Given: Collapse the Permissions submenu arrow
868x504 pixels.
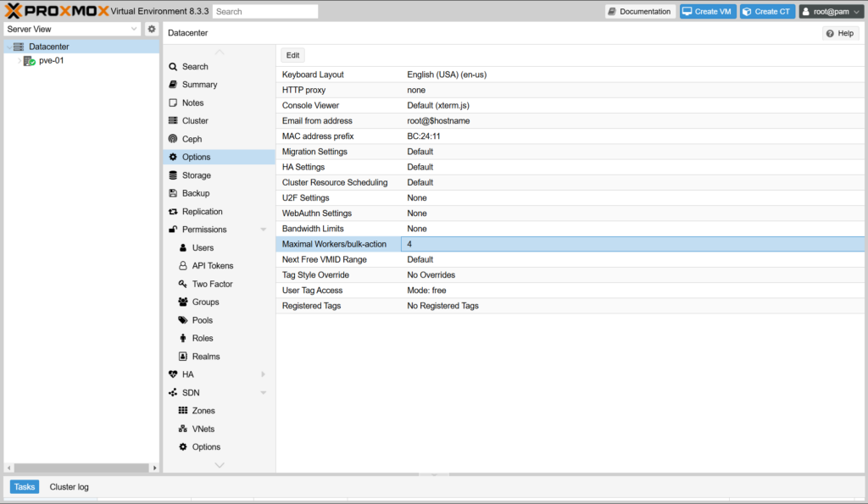Looking at the screenshot, I should 263,230.
